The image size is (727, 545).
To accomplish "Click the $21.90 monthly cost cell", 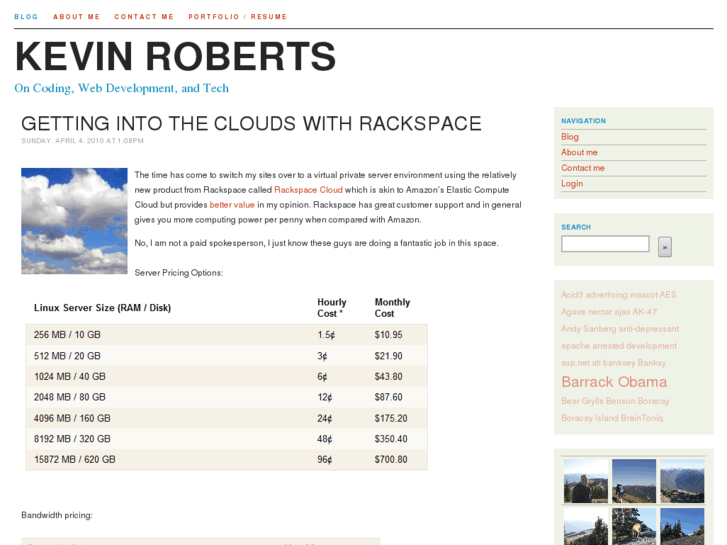I will click(389, 356).
